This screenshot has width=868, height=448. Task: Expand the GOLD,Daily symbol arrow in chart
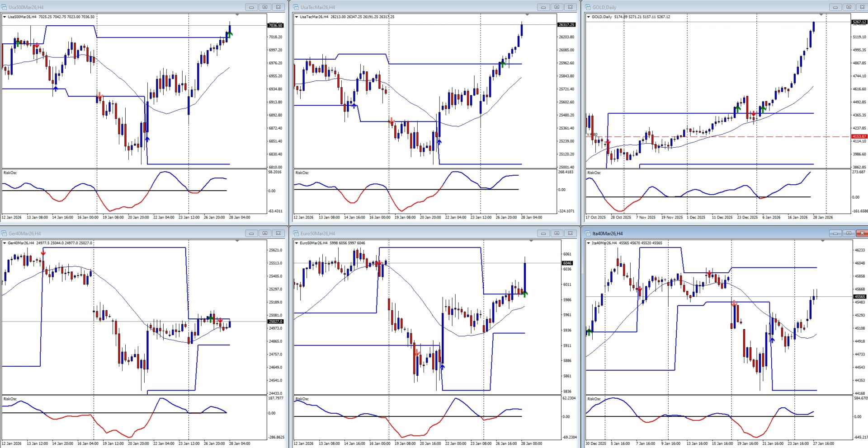[x=589, y=17]
